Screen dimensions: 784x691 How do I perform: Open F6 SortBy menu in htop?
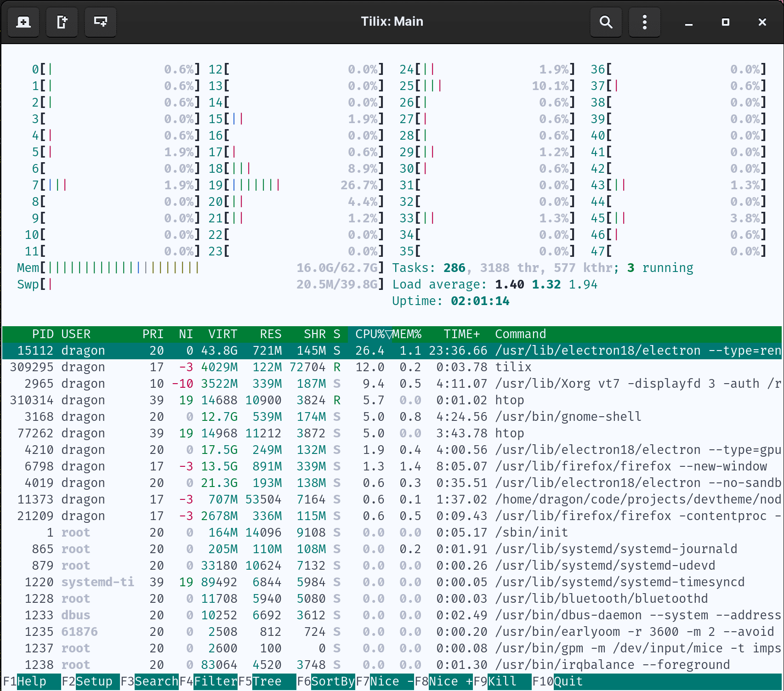(x=325, y=681)
